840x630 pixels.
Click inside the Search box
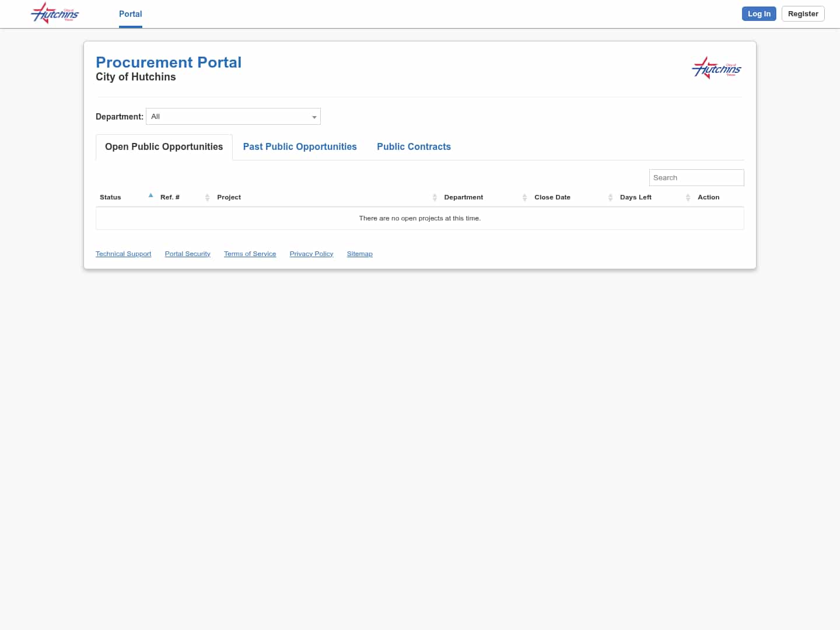point(696,177)
